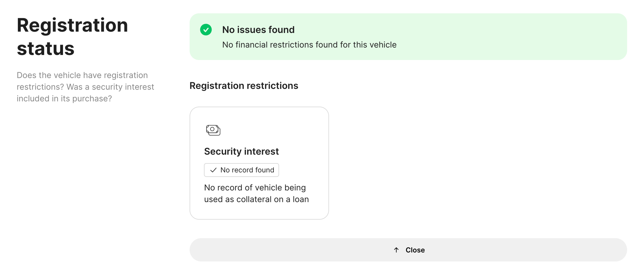This screenshot has height=272, width=644.
Task: Click the word "status" in the main heading
Action: point(45,48)
